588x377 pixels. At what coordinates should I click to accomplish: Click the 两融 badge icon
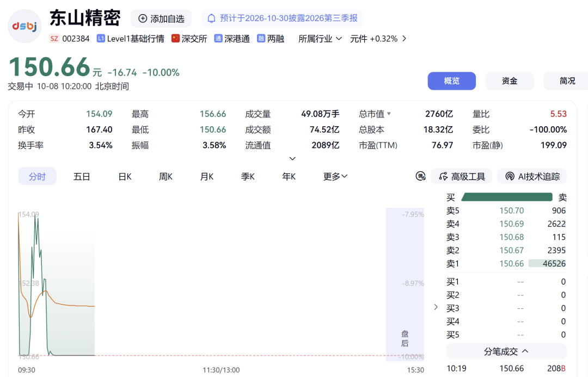pyautogui.click(x=261, y=39)
